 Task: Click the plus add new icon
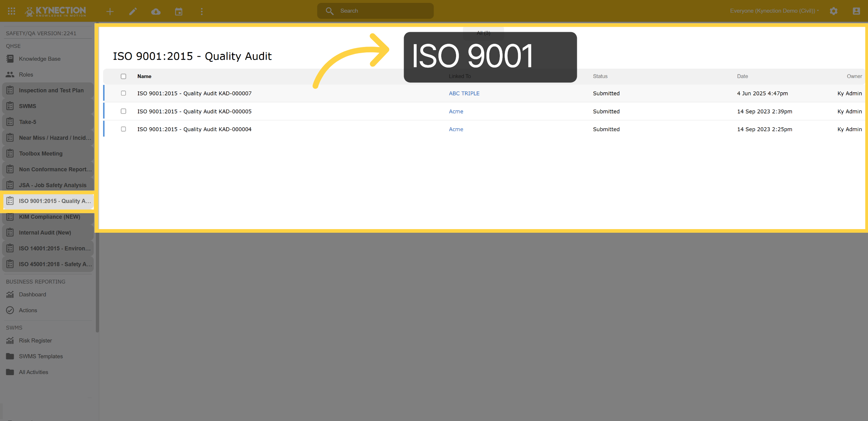[x=110, y=12]
